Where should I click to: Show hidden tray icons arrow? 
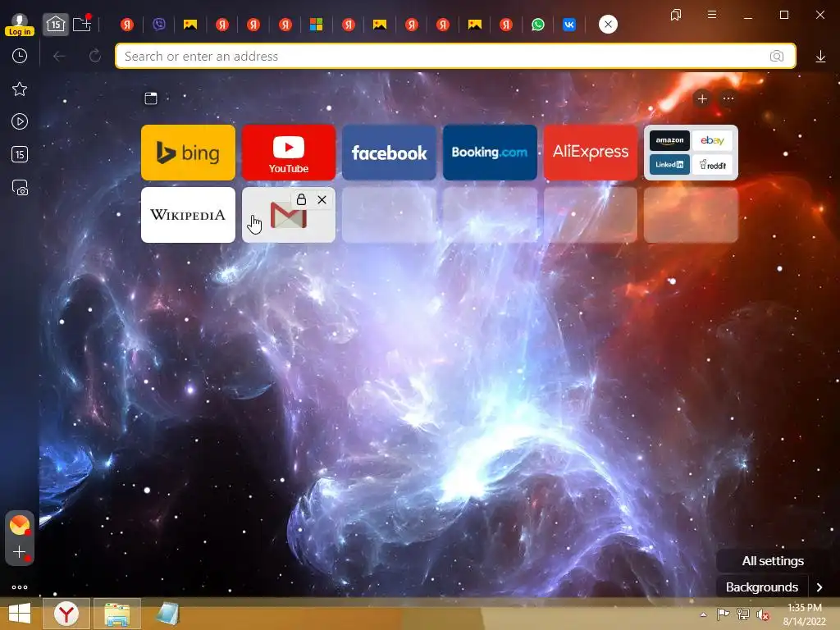(703, 614)
